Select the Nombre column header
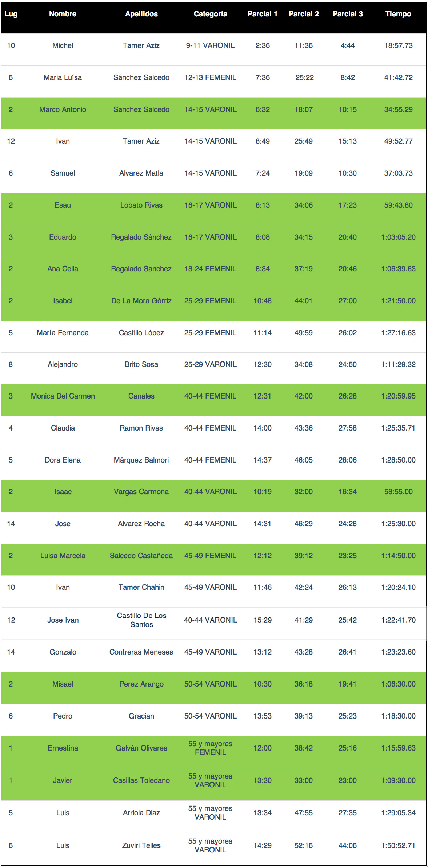The image size is (428, 868). pos(63,14)
